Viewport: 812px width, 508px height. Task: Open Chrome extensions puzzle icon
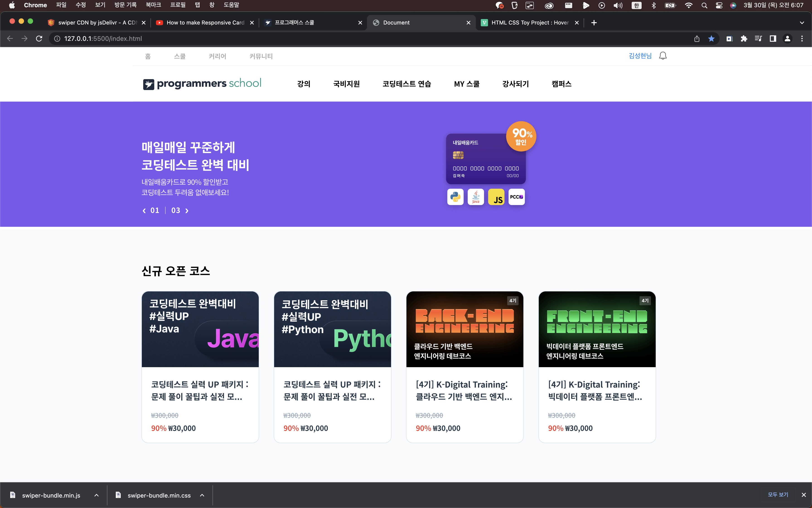[x=744, y=39]
